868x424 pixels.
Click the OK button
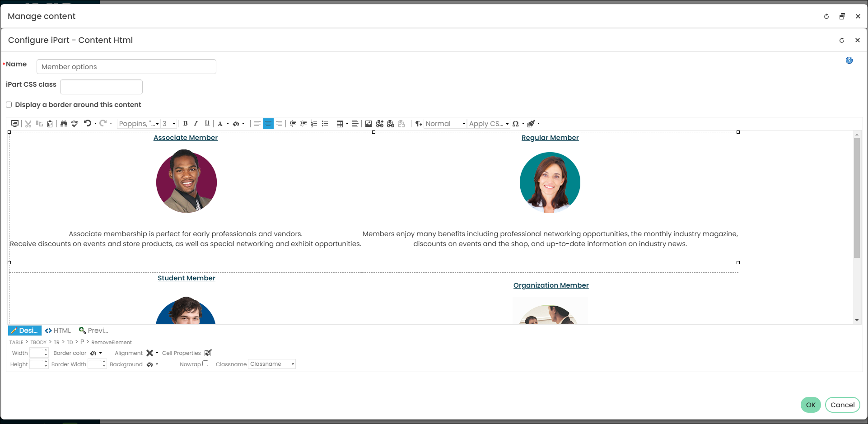[x=811, y=405]
